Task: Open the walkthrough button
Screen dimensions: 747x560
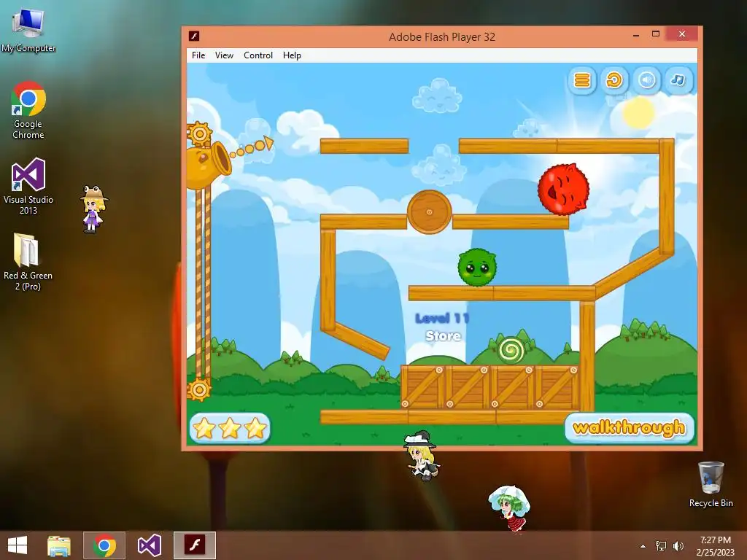Action: (x=629, y=427)
